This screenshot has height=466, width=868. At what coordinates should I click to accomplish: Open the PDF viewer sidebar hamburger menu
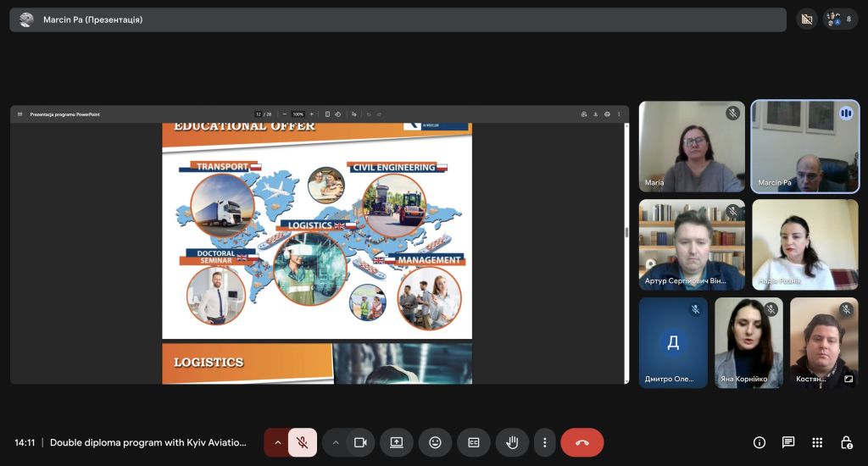click(20, 114)
